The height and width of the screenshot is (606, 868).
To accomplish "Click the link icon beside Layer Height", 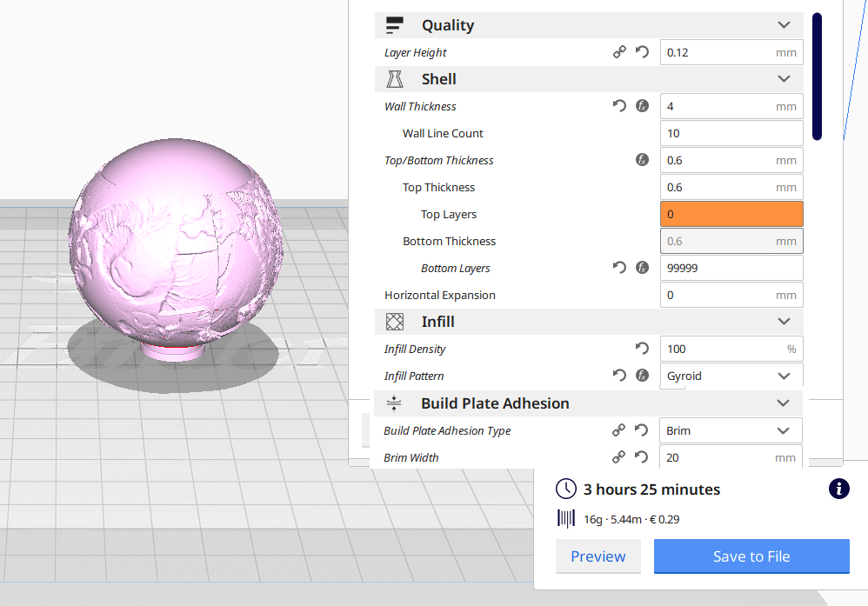I will click(619, 52).
